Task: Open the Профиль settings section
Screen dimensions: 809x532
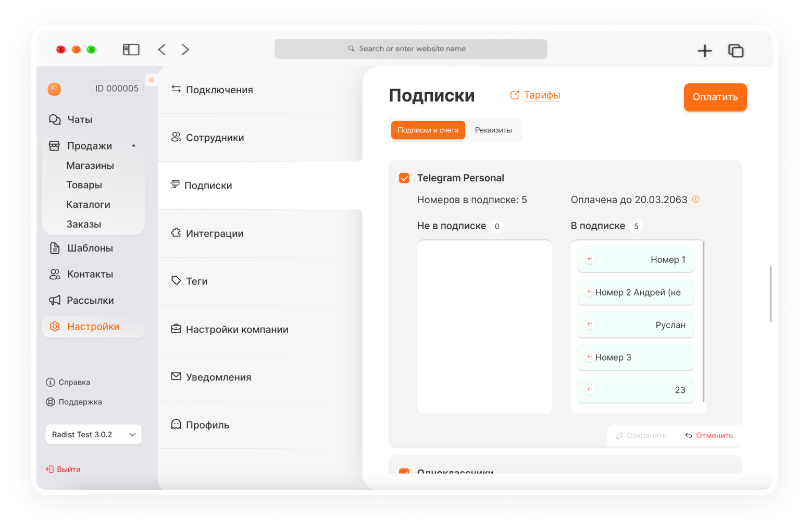Action: coord(260,425)
